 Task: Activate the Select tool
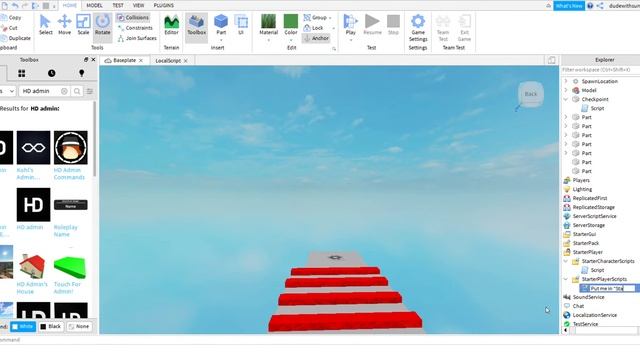pyautogui.click(x=45, y=25)
